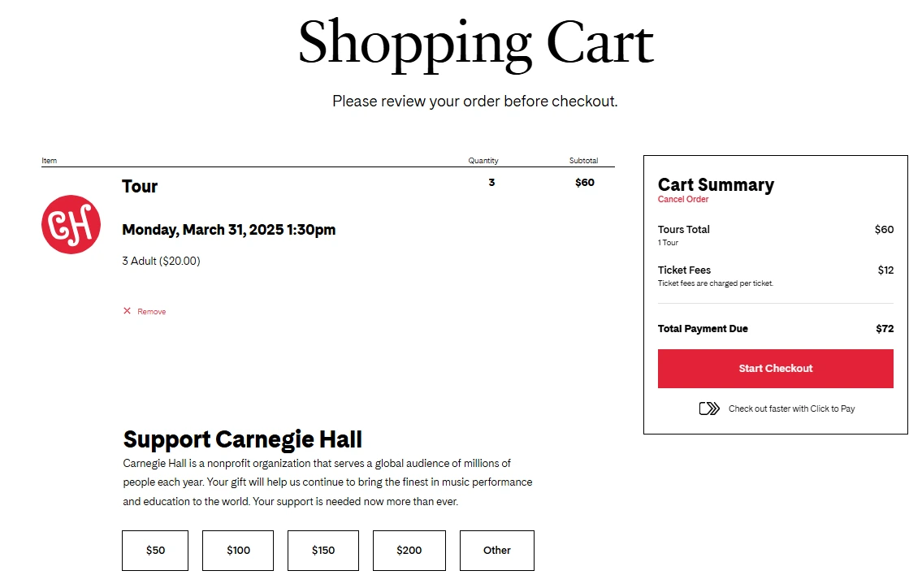The width and height of the screenshot is (922, 588).
Task: Click the Support Carnegie Hall heading
Action: pos(243,439)
